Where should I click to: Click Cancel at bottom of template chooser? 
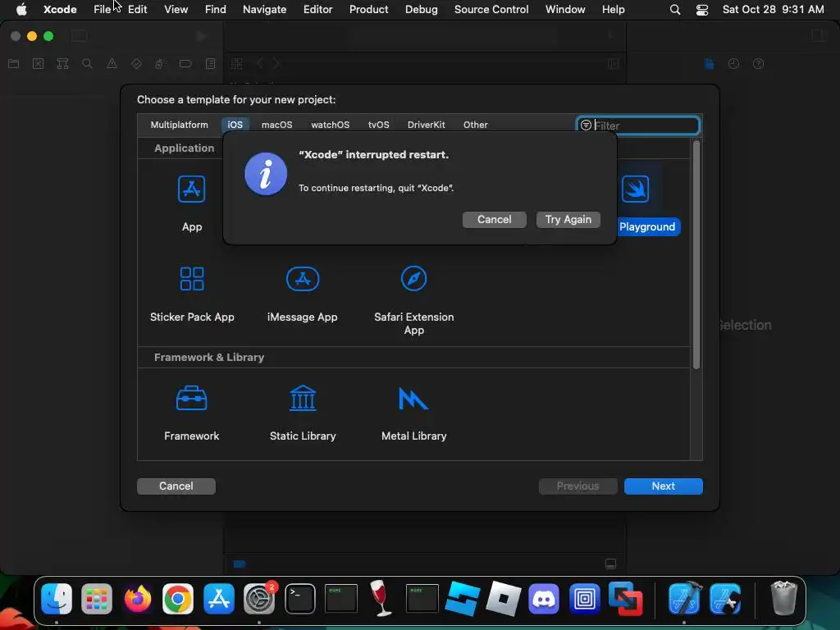(176, 486)
